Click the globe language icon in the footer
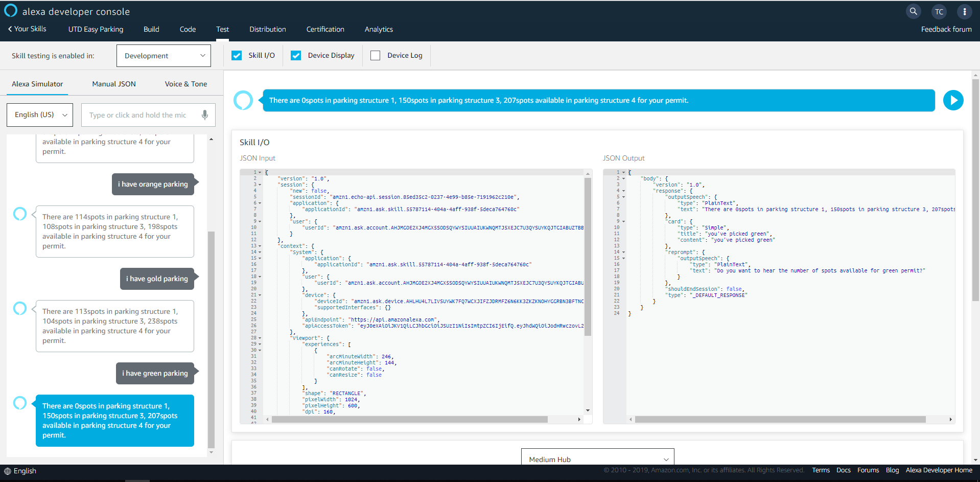 pyautogui.click(x=8, y=471)
